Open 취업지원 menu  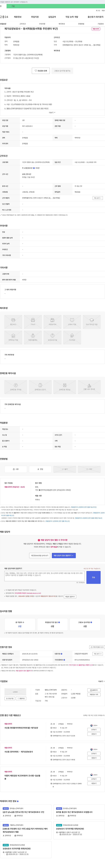pos(35,17)
